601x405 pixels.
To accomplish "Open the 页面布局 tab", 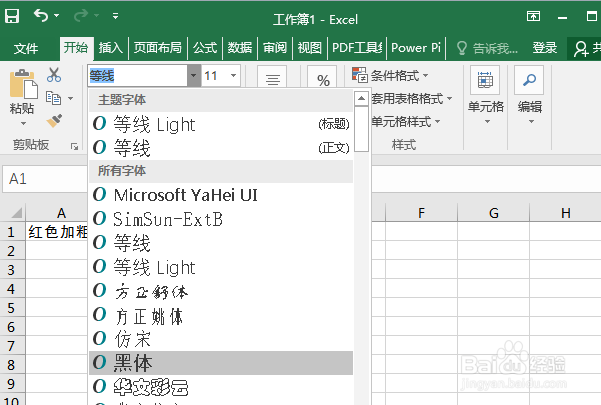I will pos(158,48).
